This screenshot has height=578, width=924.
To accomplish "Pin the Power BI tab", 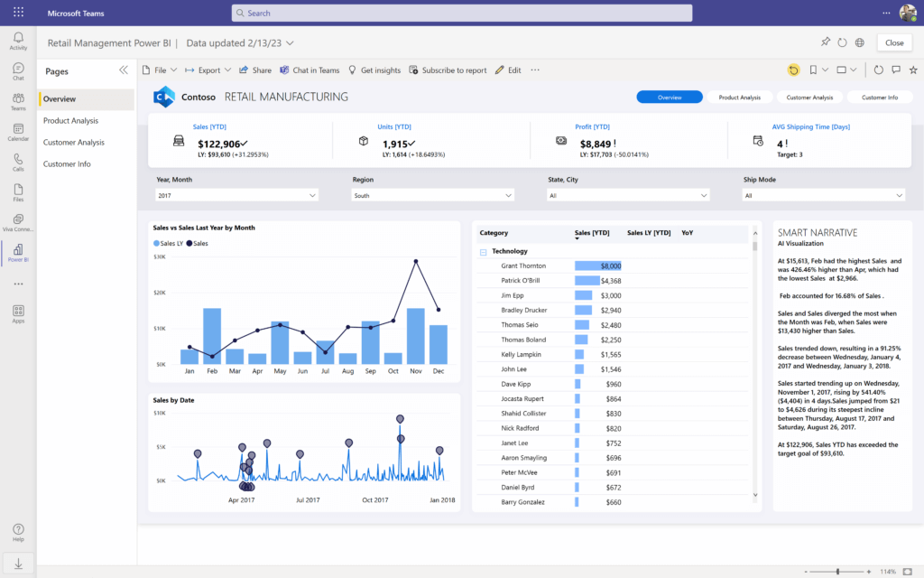I will click(x=825, y=42).
